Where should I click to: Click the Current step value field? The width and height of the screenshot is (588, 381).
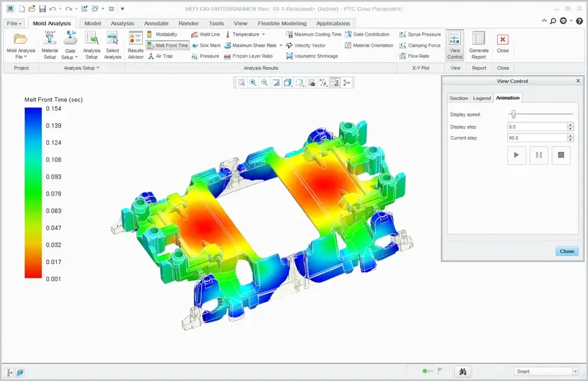tap(537, 138)
